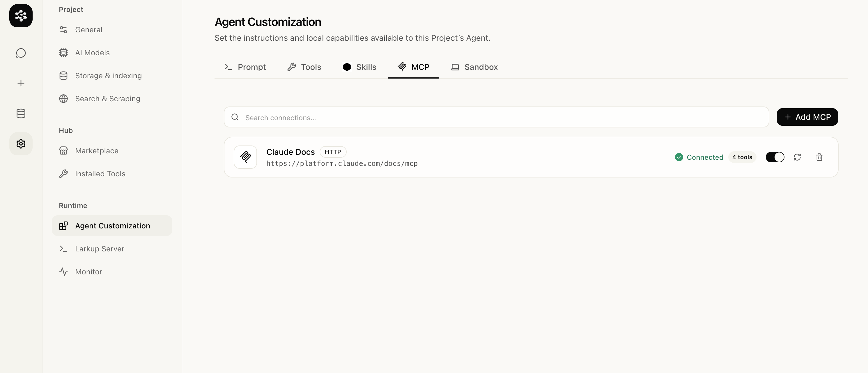Click the settings gear icon in left rail
This screenshot has width=868, height=373.
(x=21, y=143)
